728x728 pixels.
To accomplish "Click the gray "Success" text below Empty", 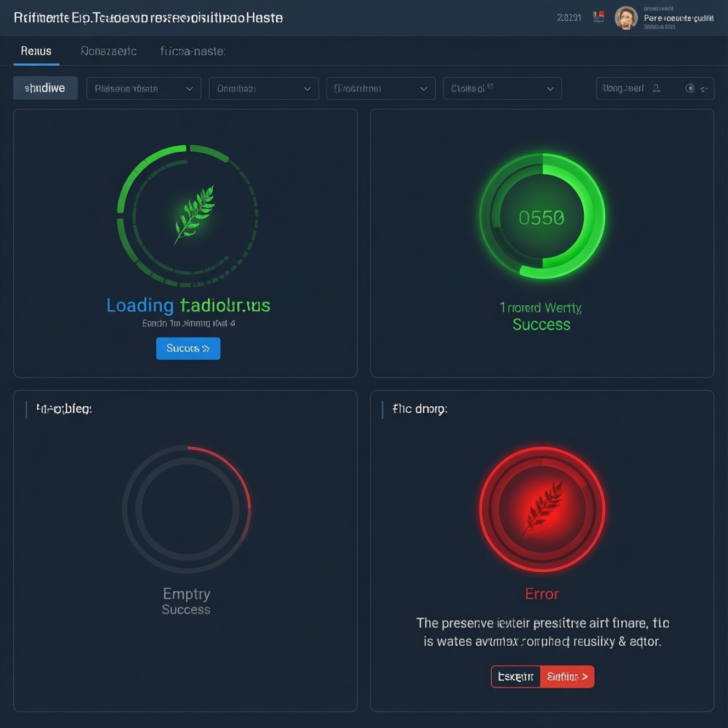I will pyautogui.click(x=186, y=610).
